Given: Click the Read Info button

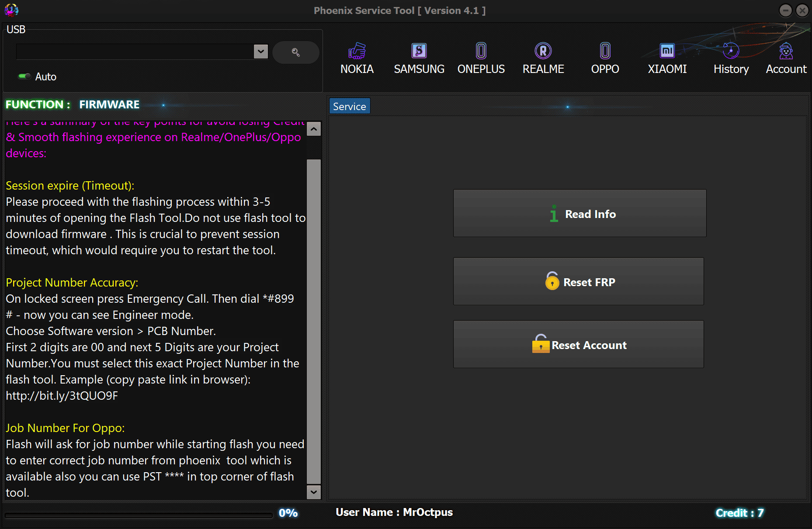Looking at the screenshot, I should pyautogui.click(x=580, y=214).
